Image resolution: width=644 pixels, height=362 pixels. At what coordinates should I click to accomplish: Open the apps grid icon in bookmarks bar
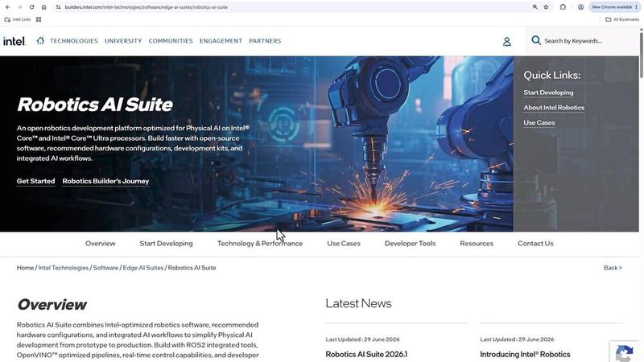tap(39, 19)
